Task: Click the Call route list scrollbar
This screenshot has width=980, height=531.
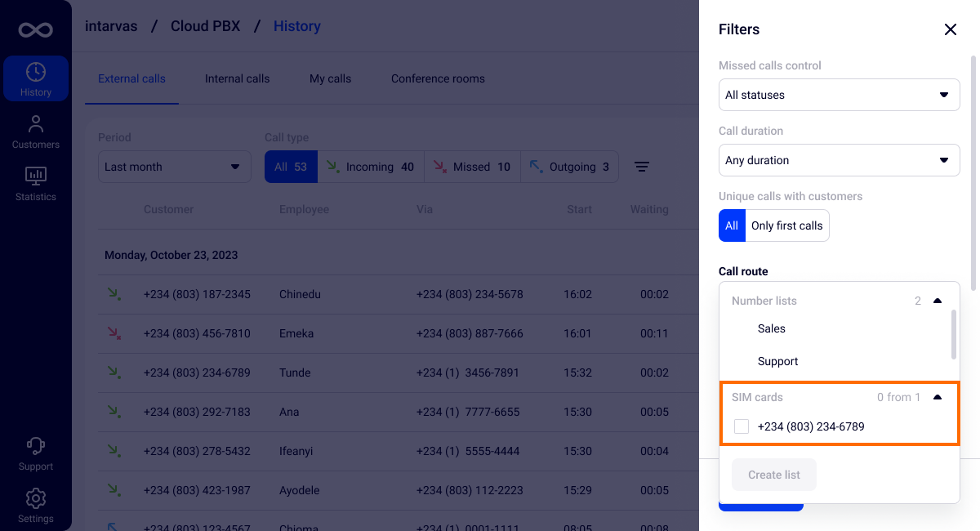Action: coord(953,333)
